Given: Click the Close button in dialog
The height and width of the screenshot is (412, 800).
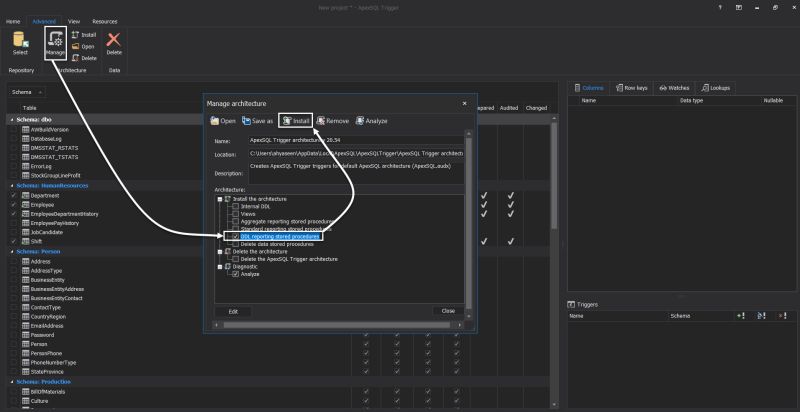Looking at the screenshot, I should point(448,311).
